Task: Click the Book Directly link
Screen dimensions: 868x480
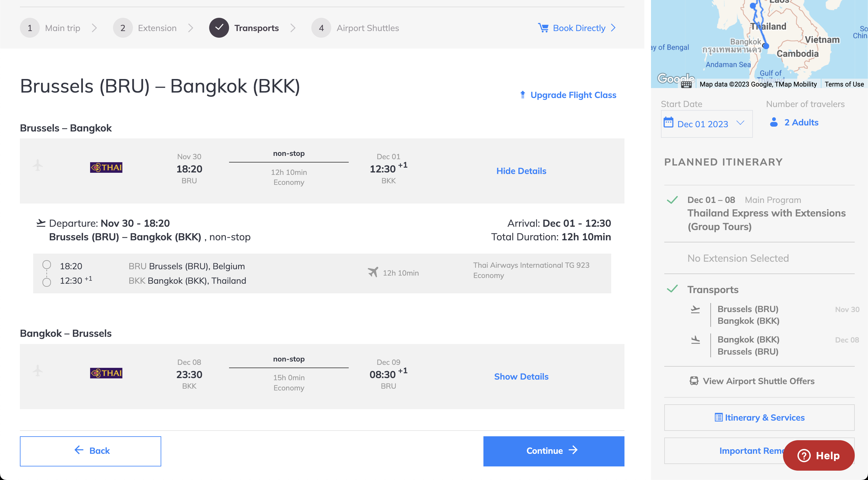Action: (x=579, y=28)
